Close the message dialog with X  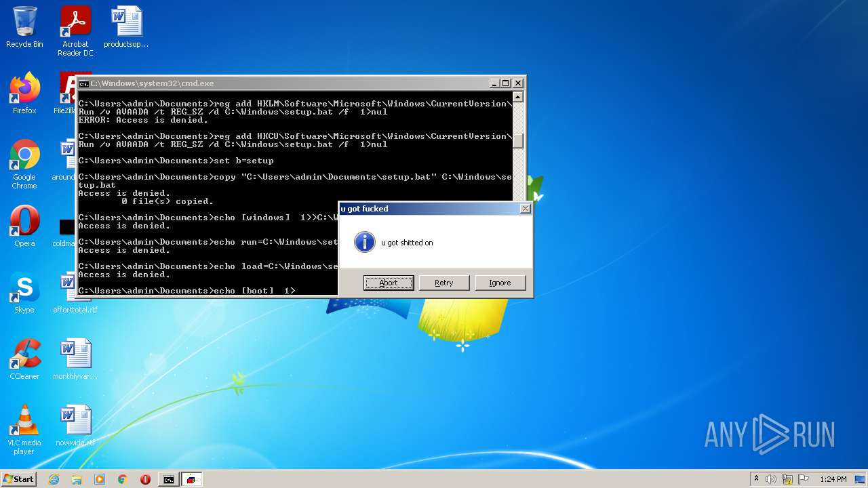click(x=525, y=209)
